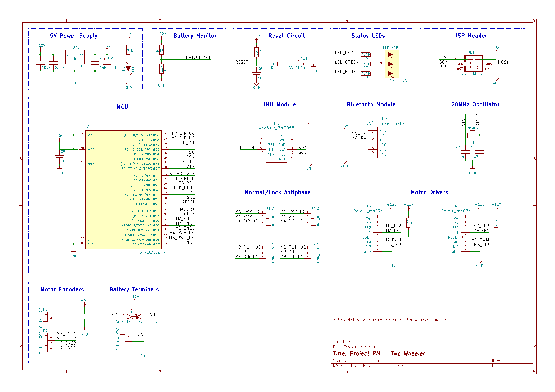Click the SW_PUSH switch SW1
555x392 pixels.
[297, 63]
